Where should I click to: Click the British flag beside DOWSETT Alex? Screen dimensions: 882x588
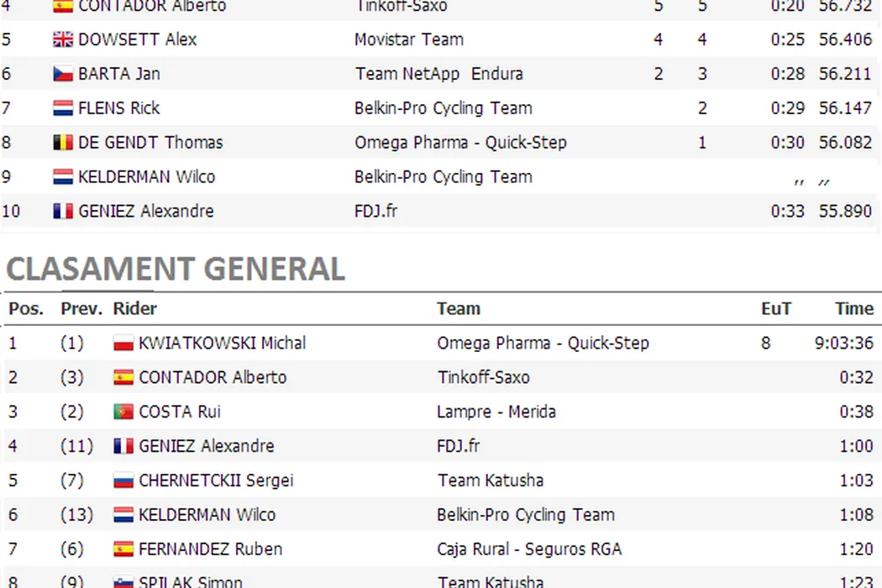(63, 39)
